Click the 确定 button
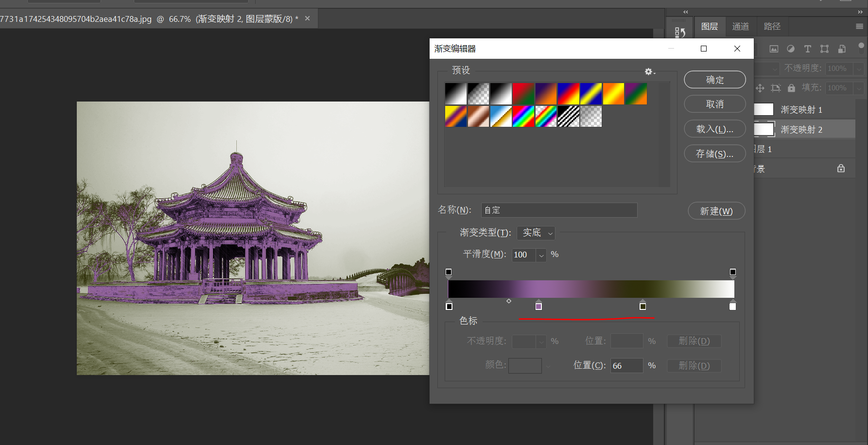 714,80
